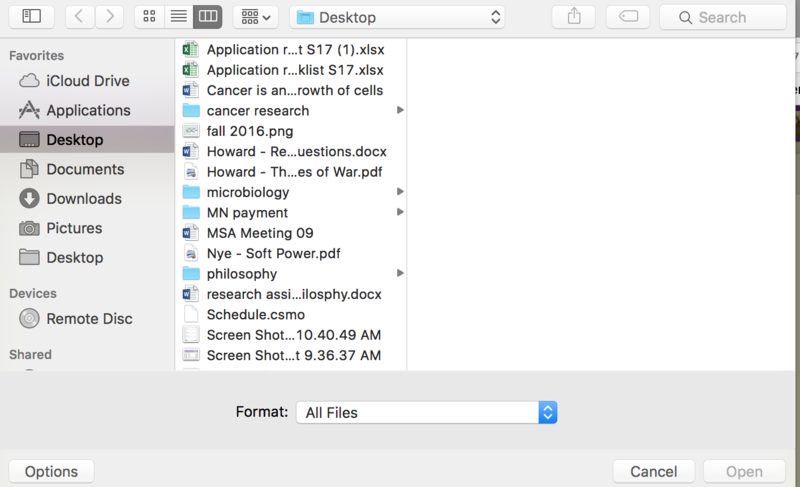Viewport: 800px width, 487px height.
Task: Open Applications in the sidebar
Action: click(88, 110)
